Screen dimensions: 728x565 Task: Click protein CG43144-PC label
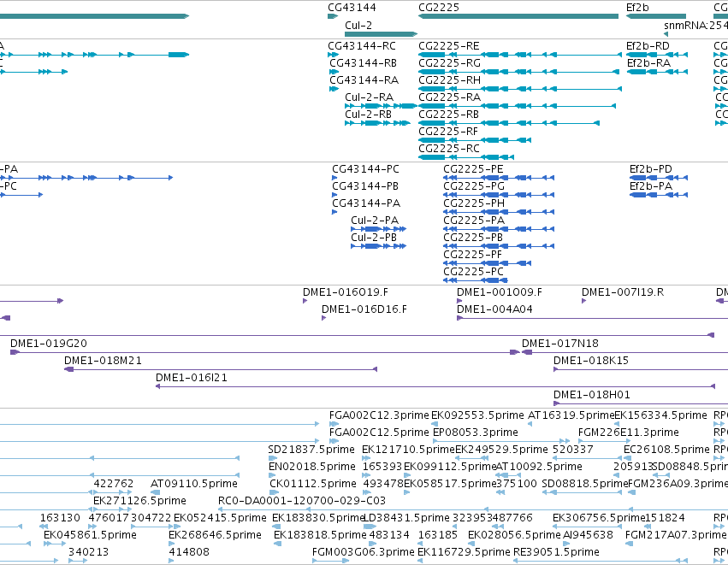coord(365,169)
